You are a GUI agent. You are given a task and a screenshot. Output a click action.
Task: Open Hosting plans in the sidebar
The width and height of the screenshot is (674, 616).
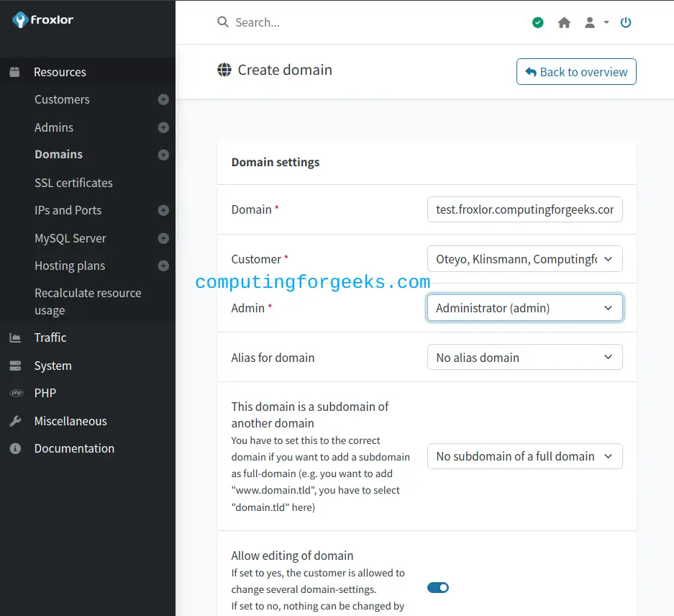coord(70,266)
